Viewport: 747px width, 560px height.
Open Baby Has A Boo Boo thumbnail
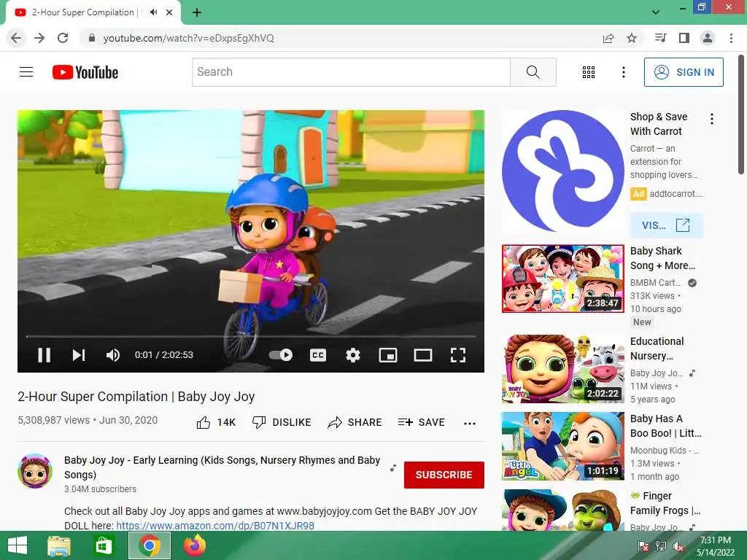(x=562, y=446)
